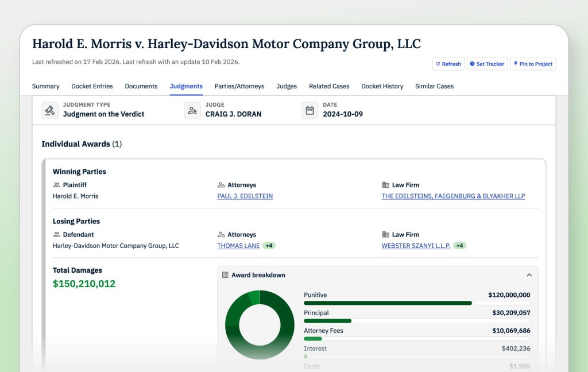Collapse the Award breakdown panel
588x372 pixels.
(529, 275)
